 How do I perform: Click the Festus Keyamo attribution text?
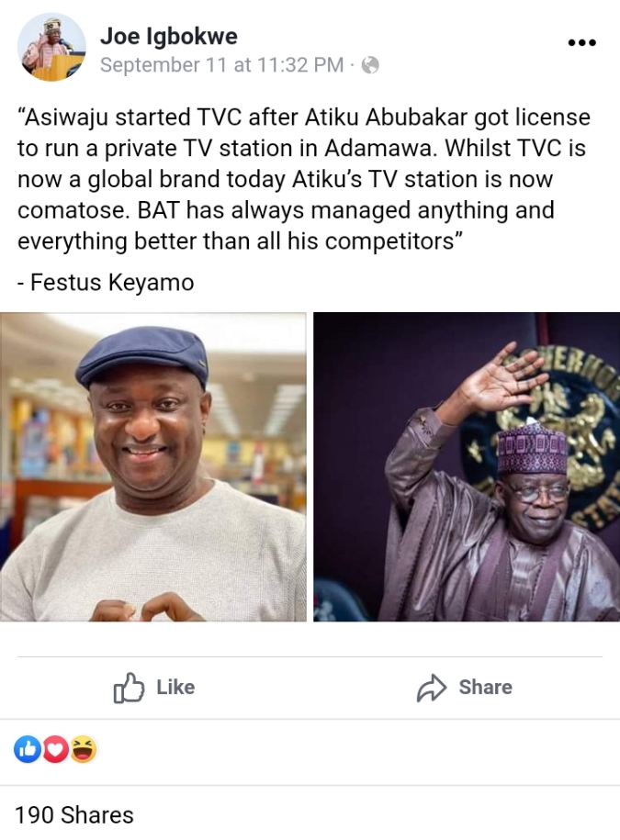(x=106, y=283)
